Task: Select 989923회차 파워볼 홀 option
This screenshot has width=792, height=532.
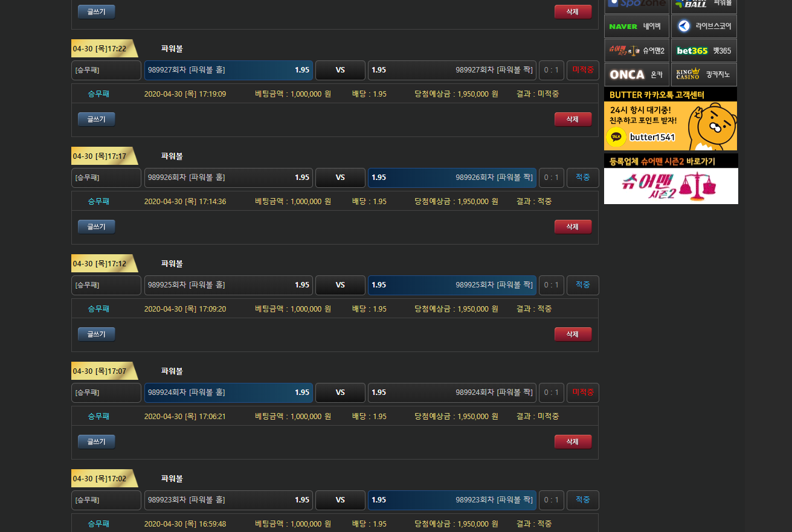Action: click(x=228, y=500)
